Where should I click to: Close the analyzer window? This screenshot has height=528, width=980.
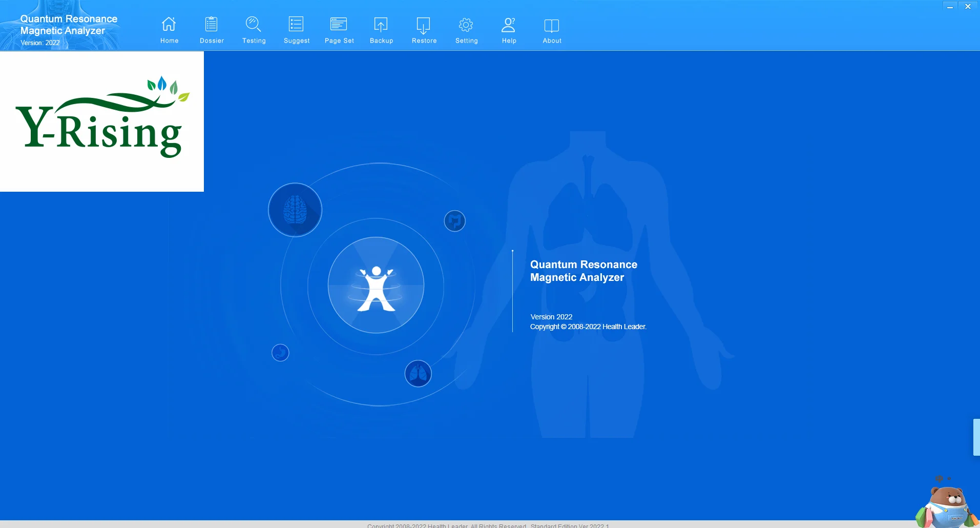coord(968,7)
